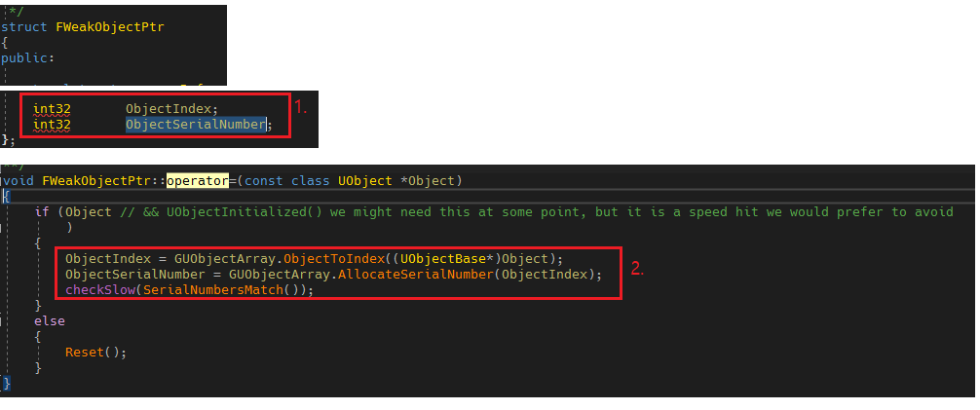This screenshot has height=410, width=980.
Task: Click the checkSlow macro
Action: pos(100,290)
